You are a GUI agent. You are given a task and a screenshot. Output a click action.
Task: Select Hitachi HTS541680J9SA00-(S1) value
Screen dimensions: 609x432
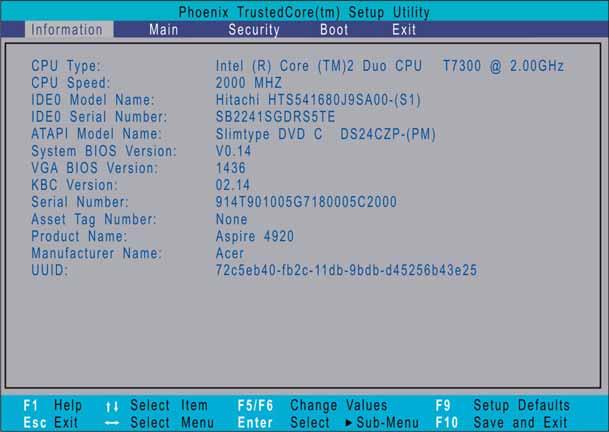(x=318, y=100)
